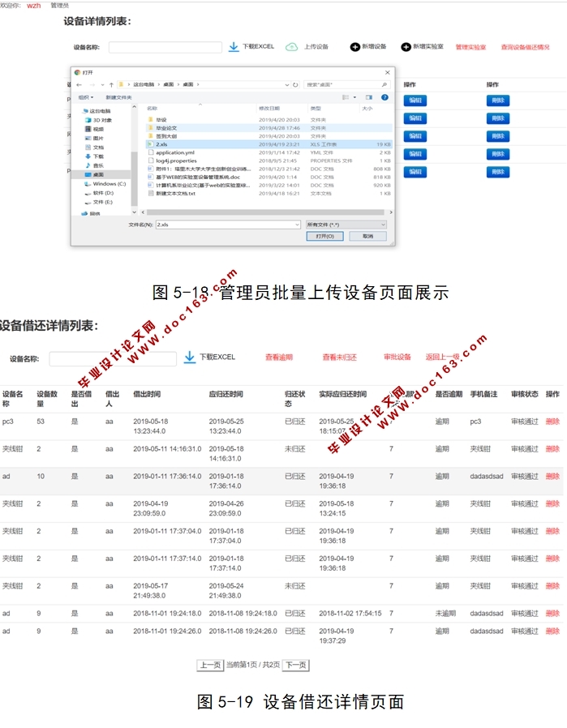The image size is (567, 728).
Task: Sort file list by 类型 column
Action: coord(316,108)
